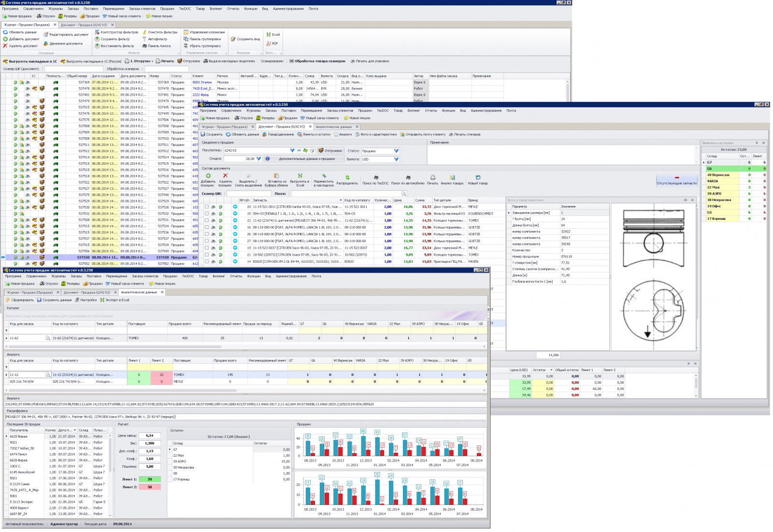The image size is (773, 532).
Task: Export journal list to Excel
Action: pyautogui.click(x=273, y=35)
